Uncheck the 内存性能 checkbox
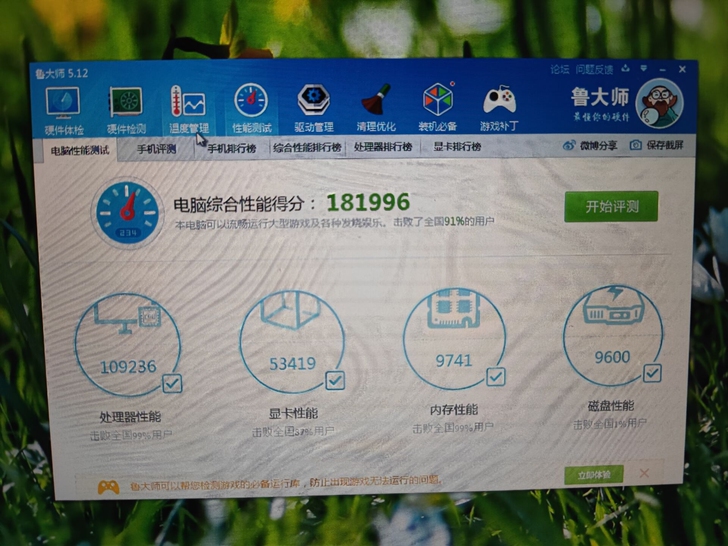The height and width of the screenshot is (546, 728). point(495,377)
